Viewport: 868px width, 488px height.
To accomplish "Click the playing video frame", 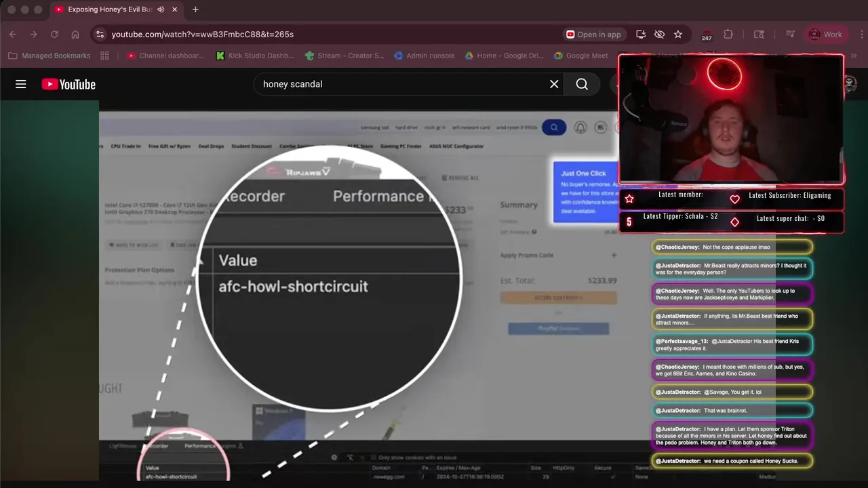I will click(358, 291).
